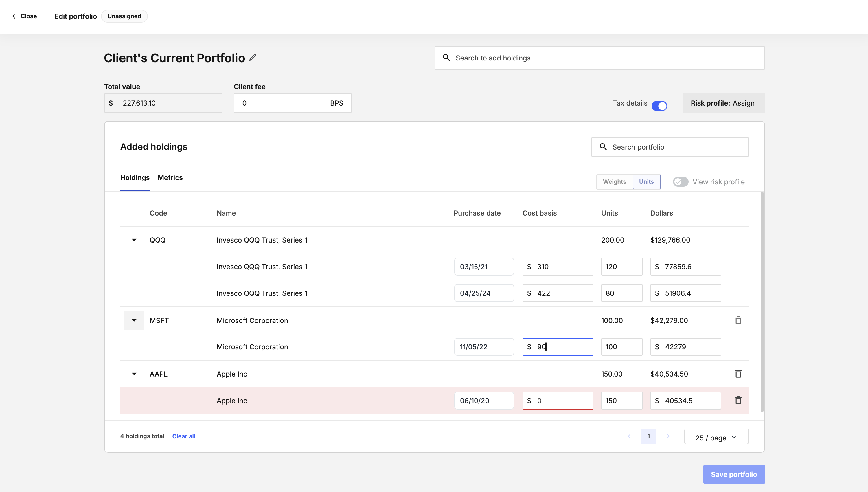868x492 pixels.
Task: Collapse the QQQ holding row
Action: click(x=134, y=240)
